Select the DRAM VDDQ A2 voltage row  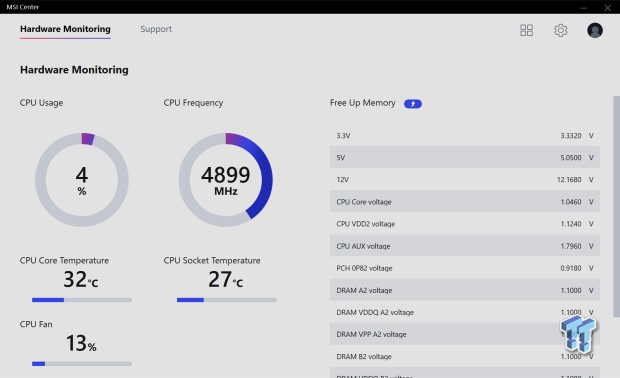[465, 312]
